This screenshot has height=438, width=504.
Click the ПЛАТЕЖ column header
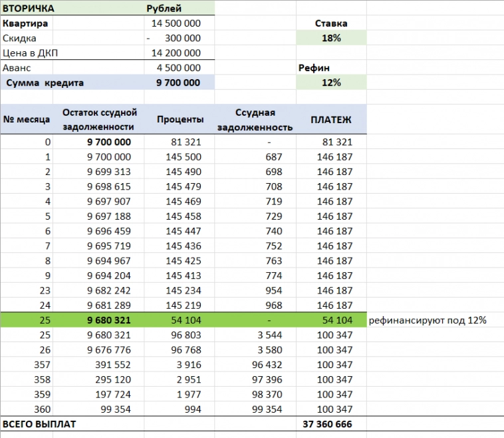tap(330, 119)
